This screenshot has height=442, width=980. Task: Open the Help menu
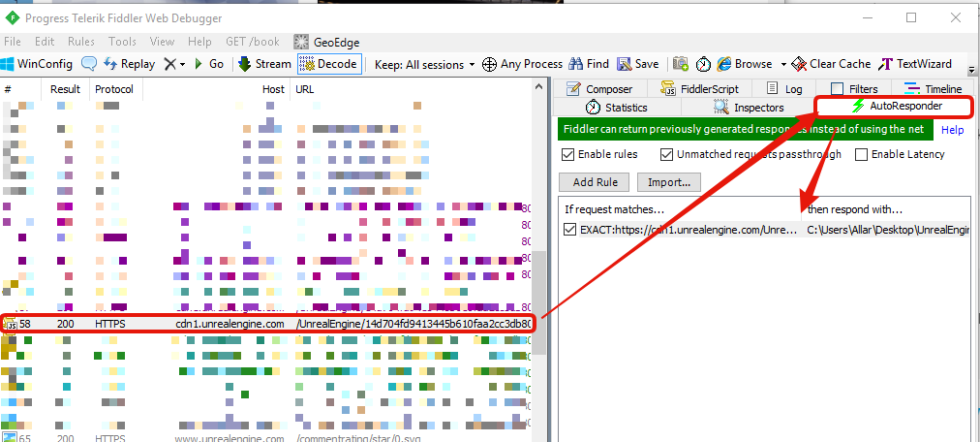(x=199, y=42)
